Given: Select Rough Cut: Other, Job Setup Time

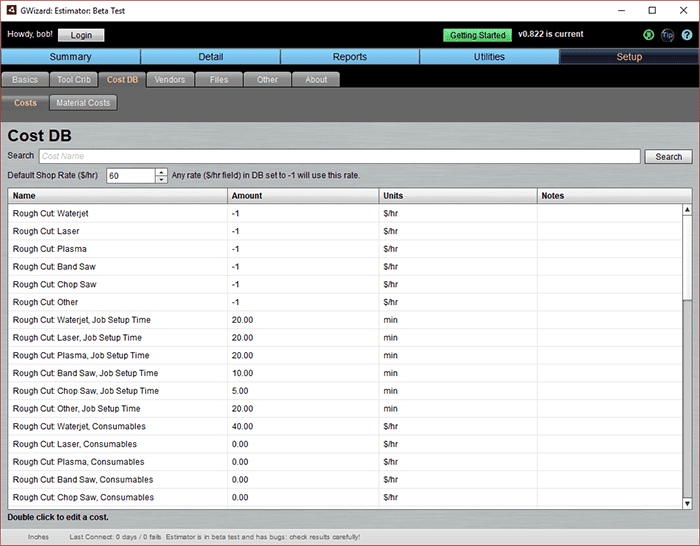Looking at the screenshot, I should click(x=345, y=408).
